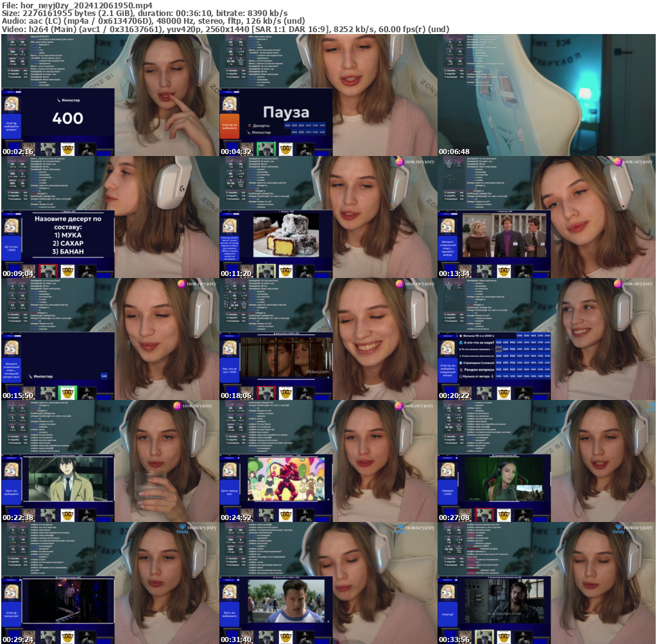657x644 pixels.
Task: Click the blue 'JonyLng, выбирайте вопрос!' prompt panel
Action: click(x=448, y=370)
